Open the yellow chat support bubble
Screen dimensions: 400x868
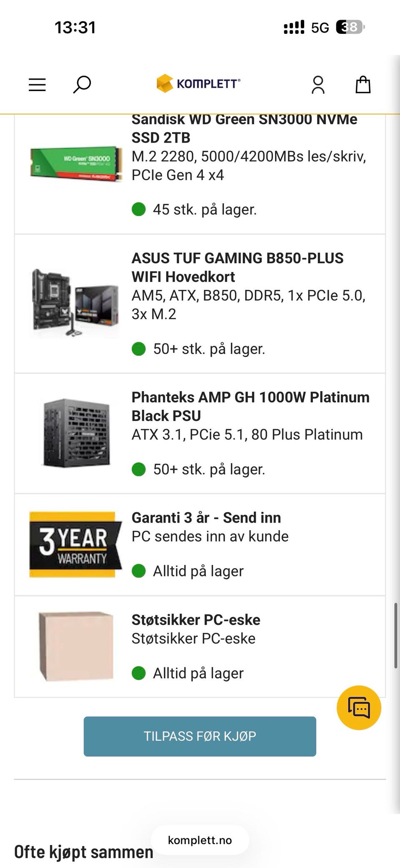click(x=359, y=708)
